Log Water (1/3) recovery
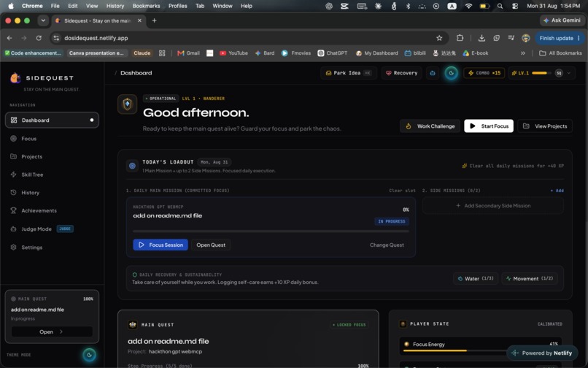Image resolution: width=588 pixels, height=368 pixels. pos(476,279)
